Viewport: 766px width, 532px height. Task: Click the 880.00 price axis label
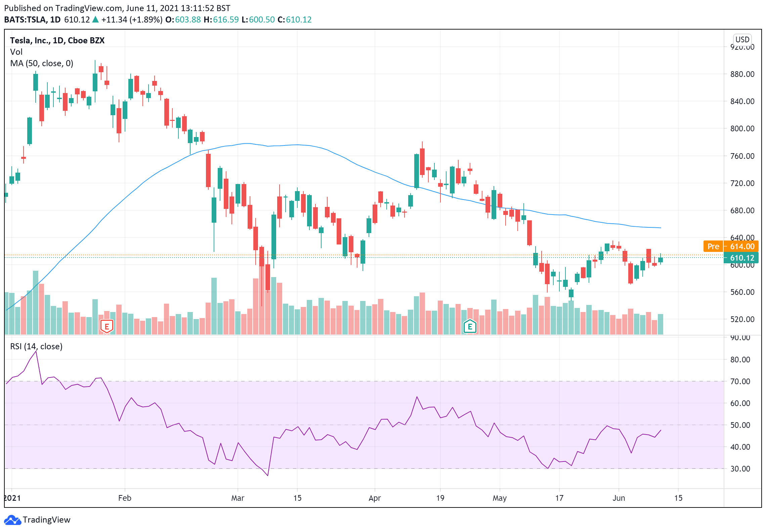(742, 74)
